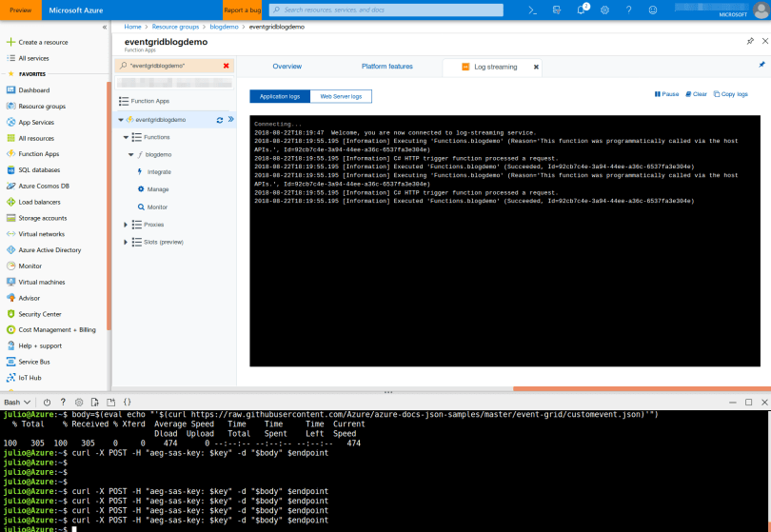The width and height of the screenshot is (771, 532).
Task: Open portal settings gear in header
Action: (x=604, y=10)
